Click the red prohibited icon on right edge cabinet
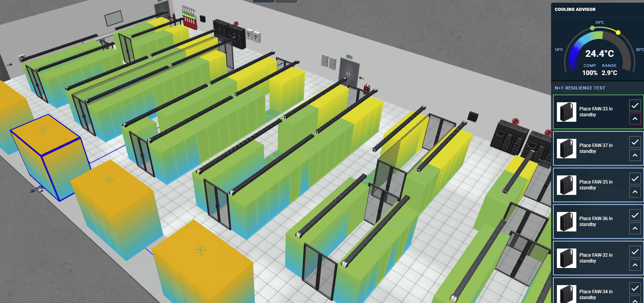The height and width of the screenshot is (303, 644). [548, 133]
